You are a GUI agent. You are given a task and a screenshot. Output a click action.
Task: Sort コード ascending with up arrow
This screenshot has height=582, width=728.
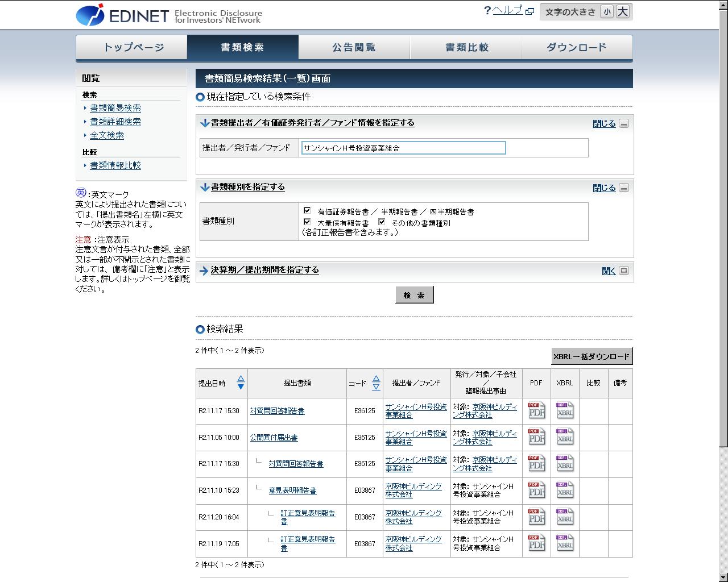(376, 379)
